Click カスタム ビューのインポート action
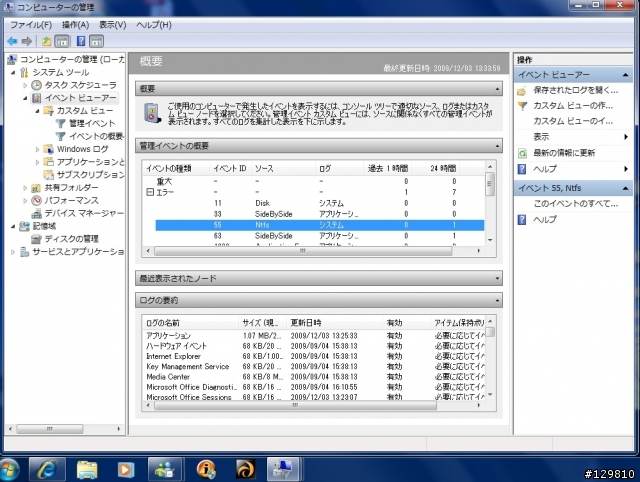Viewport: 640px width, 482px height. tap(573, 121)
